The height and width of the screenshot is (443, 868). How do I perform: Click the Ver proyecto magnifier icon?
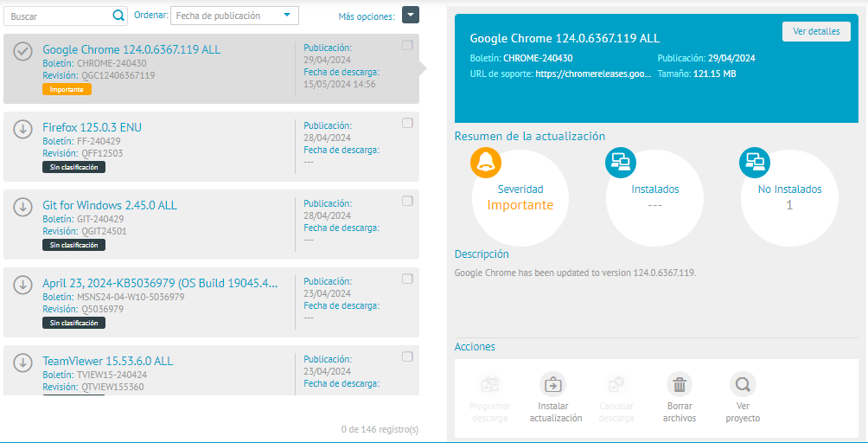(743, 385)
